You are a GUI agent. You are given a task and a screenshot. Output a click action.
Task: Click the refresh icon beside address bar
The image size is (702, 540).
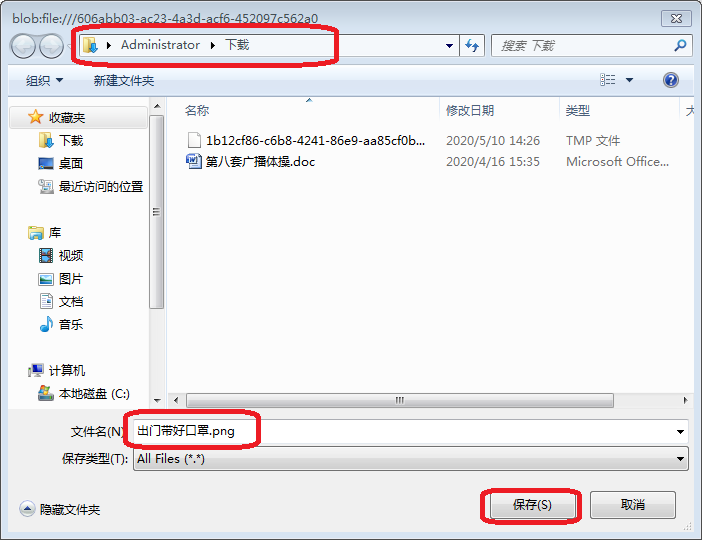[x=472, y=45]
